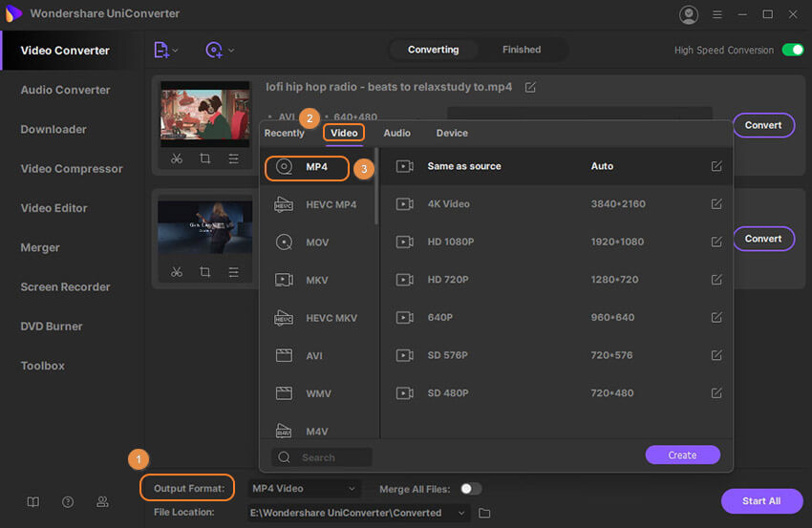Edit the HD 720P preset
The image size is (812, 528).
coord(716,280)
